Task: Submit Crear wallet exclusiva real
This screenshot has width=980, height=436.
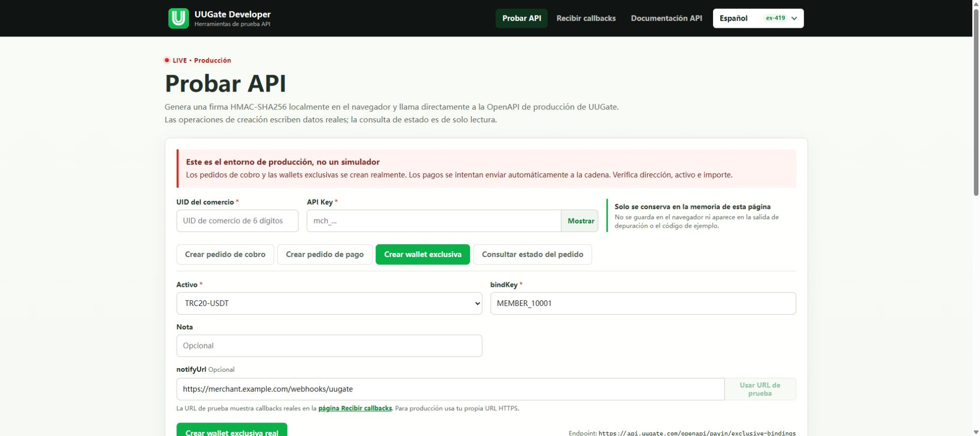Action: coord(232,430)
